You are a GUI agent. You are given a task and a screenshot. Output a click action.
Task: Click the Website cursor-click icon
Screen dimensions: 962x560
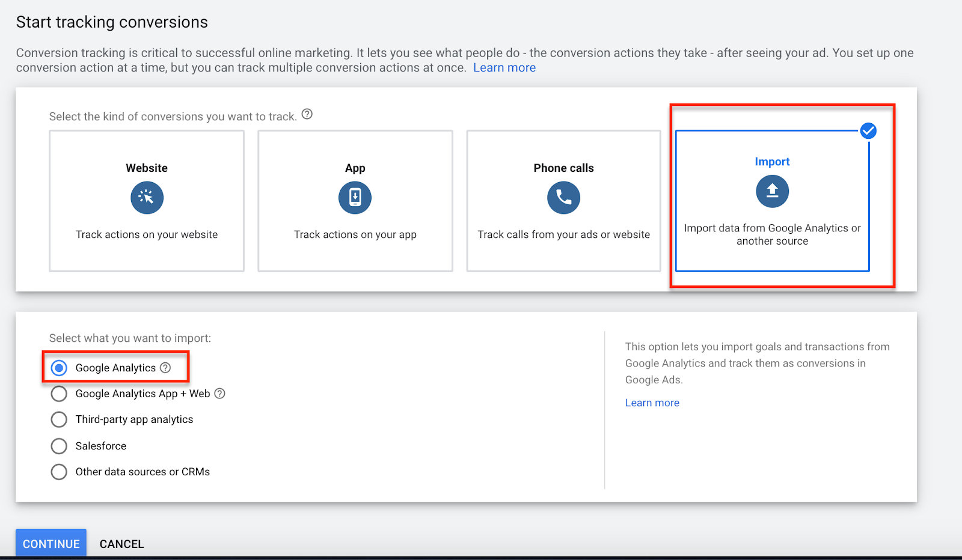pos(147,197)
